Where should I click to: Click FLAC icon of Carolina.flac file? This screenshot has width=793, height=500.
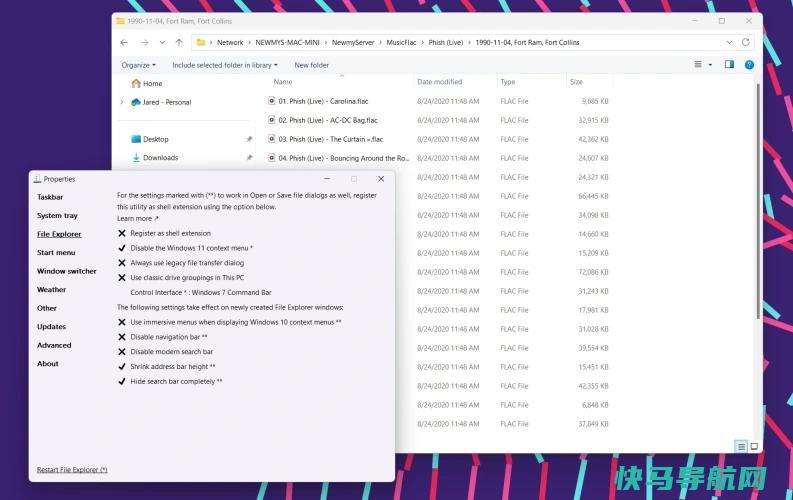(x=271, y=101)
